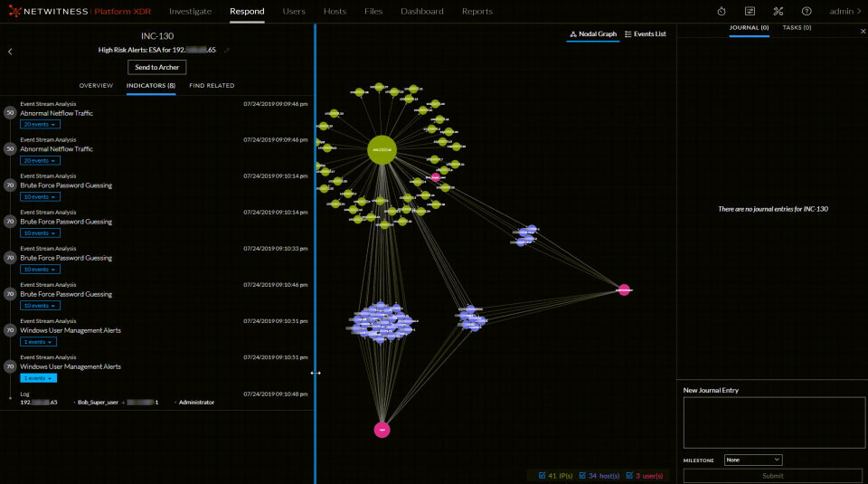
Task: Toggle the 41 IP(s) checkbox
Action: (x=542, y=475)
